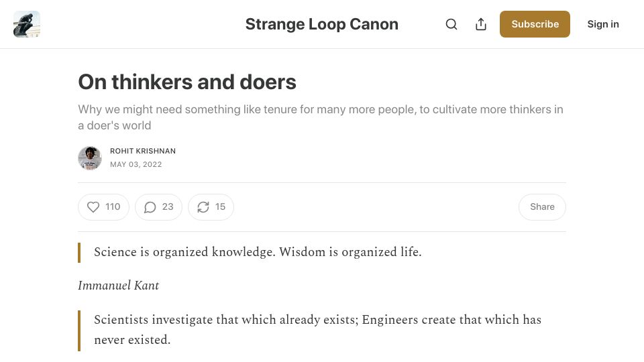Screen dimensions: 644x362
Task: Click the subtitle about tenure for thinkers
Action: tap(321, 117)
